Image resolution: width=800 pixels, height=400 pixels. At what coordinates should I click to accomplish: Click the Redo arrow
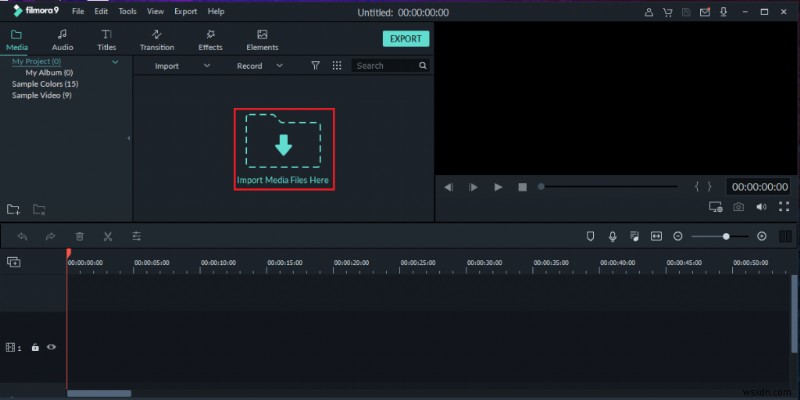coord(51,236)
